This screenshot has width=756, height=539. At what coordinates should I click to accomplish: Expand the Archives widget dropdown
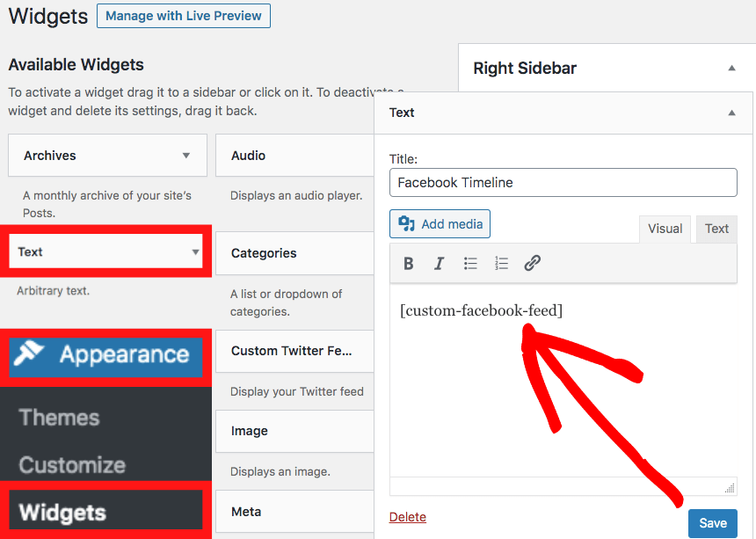click(x=187, y=155)
